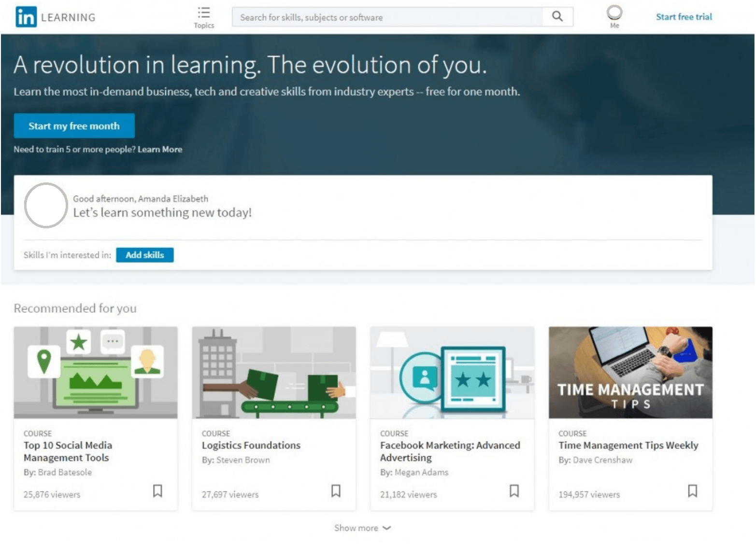The image size is (756, 544).
Task: Bookmark the Logistics Foundations course
Action: tap(336, 491)
